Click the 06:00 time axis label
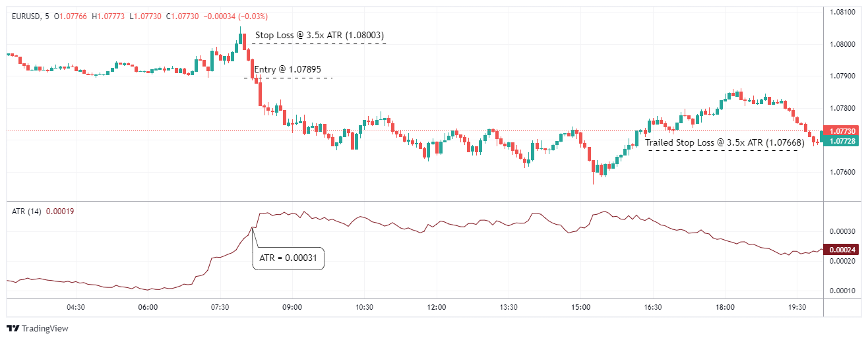Viewport: 868px width, 340px height. tap(148, 307)
